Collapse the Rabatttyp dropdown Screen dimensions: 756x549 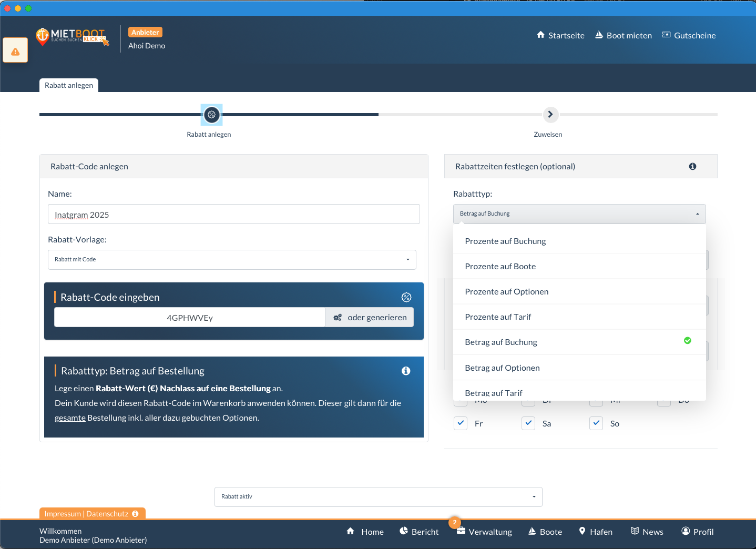579,214
